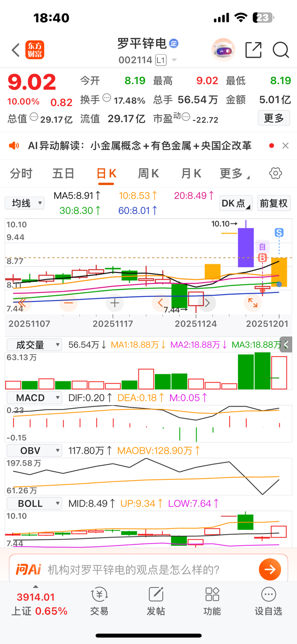This screenshot has width=297, height=644.
Task: Switch to 分时 tab
Action: (21, 173)
